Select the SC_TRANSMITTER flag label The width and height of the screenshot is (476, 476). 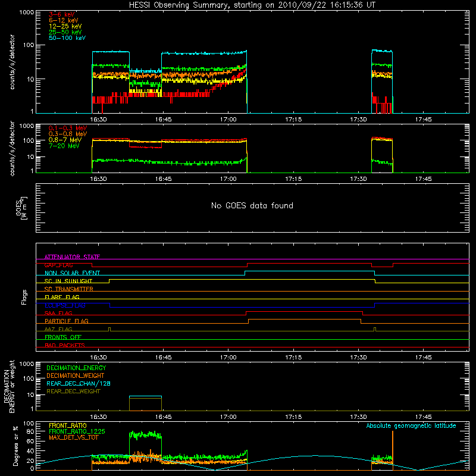click(x=69, y=289)
